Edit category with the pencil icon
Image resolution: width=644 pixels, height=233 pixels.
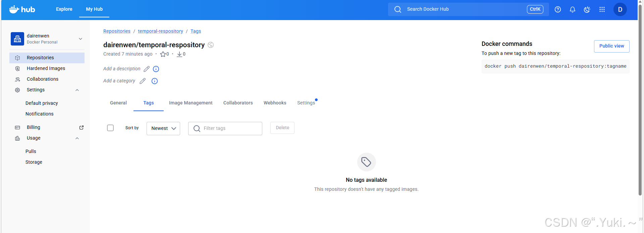coord(143,81)
